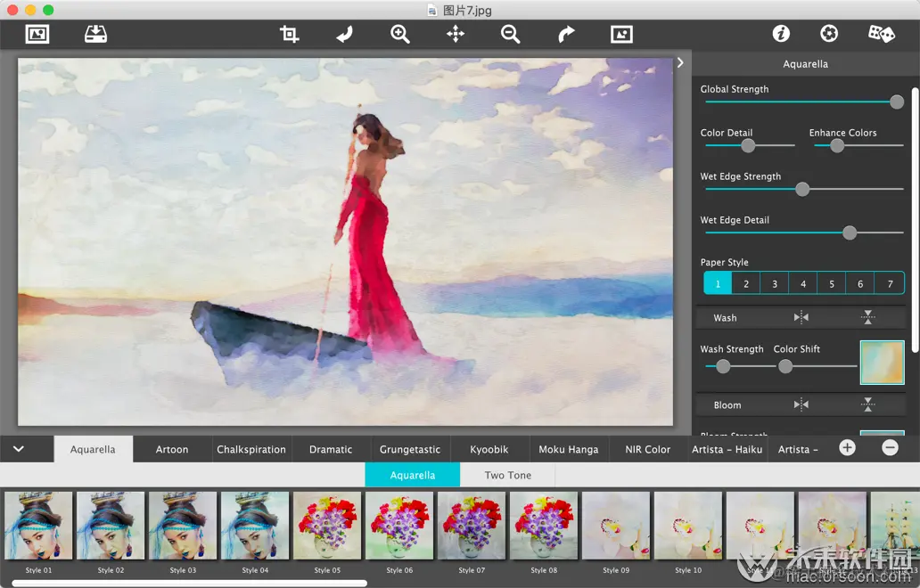Select Paper Style 7

pos(890,283)
